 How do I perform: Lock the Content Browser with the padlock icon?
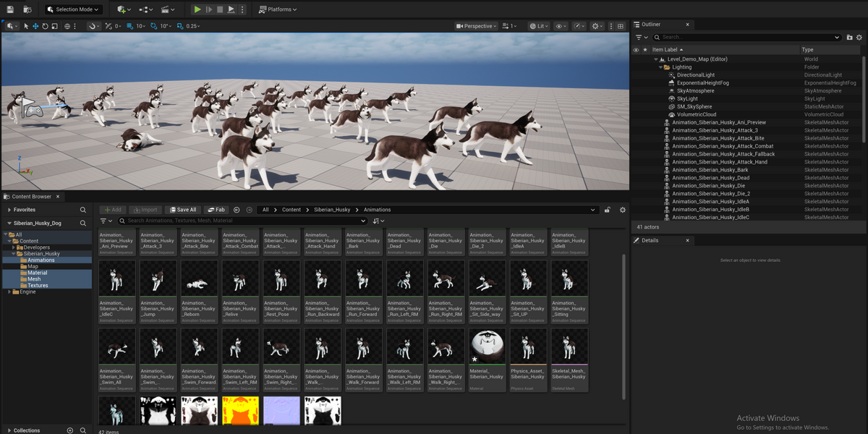coord(608,210)
